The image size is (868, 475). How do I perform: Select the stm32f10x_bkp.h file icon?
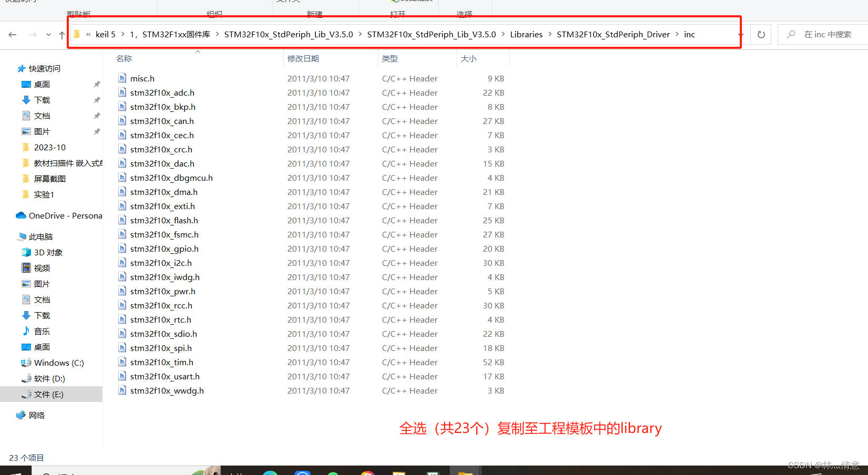click(122, 107)
